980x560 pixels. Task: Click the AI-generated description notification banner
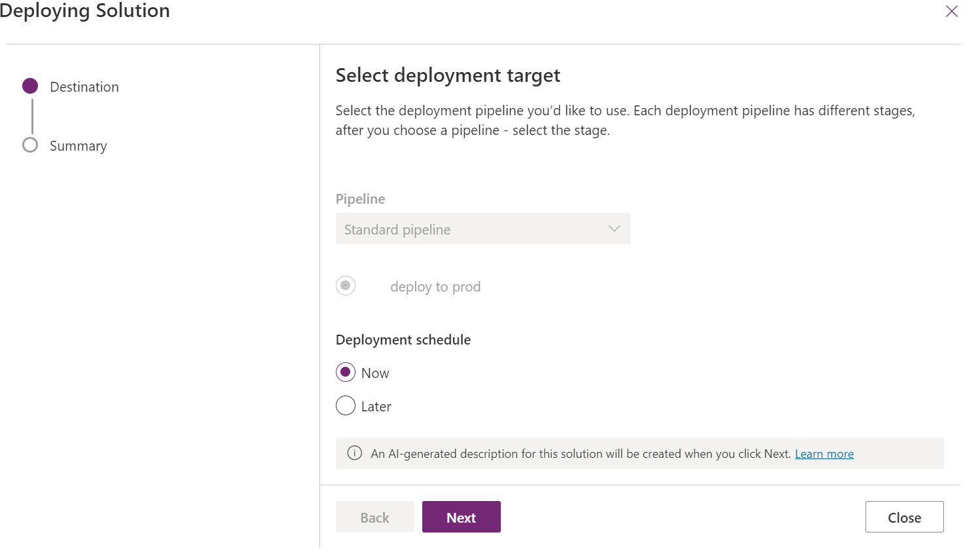640,453
